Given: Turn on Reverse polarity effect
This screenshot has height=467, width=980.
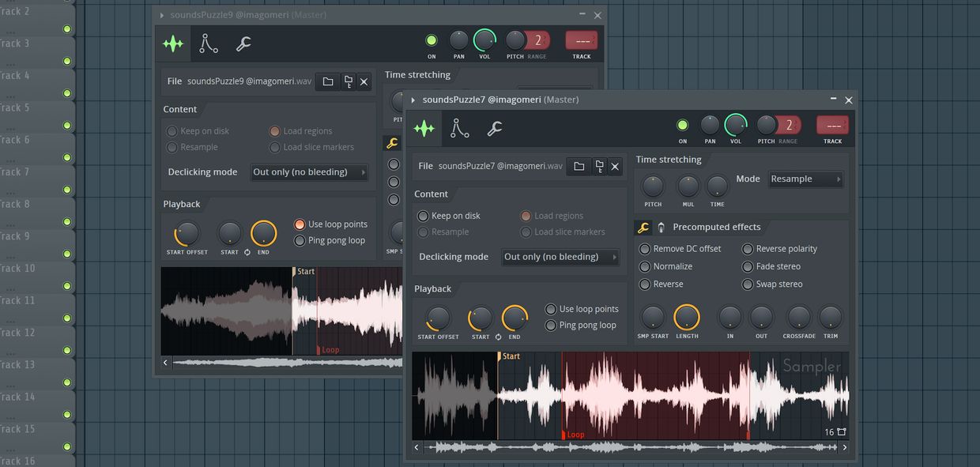Looking at the screenshot, I should coord(747,248).
